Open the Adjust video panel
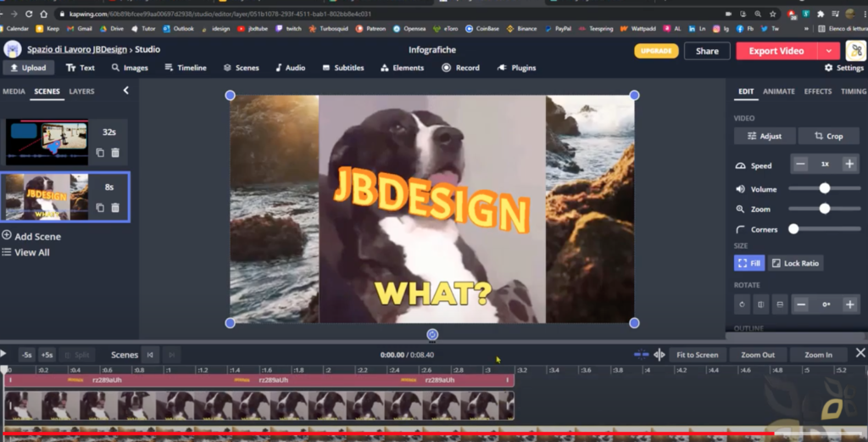Screen dimensions: 868x442 (x=765, y=136)
